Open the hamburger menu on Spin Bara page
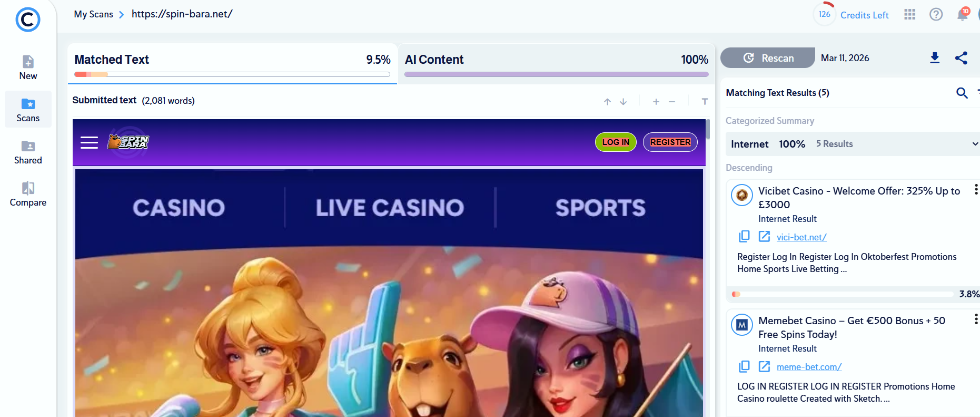Viewport: 980px width, 417px height. tap(89, 142)
